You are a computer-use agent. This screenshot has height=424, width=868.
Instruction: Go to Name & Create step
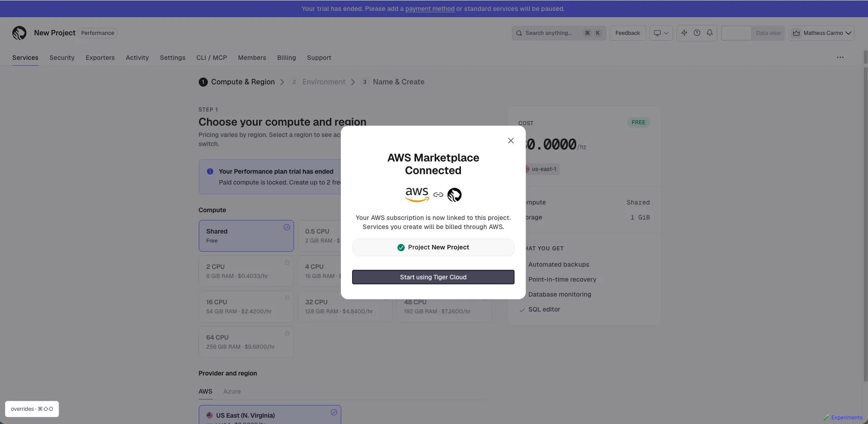[x=392, y=82]
